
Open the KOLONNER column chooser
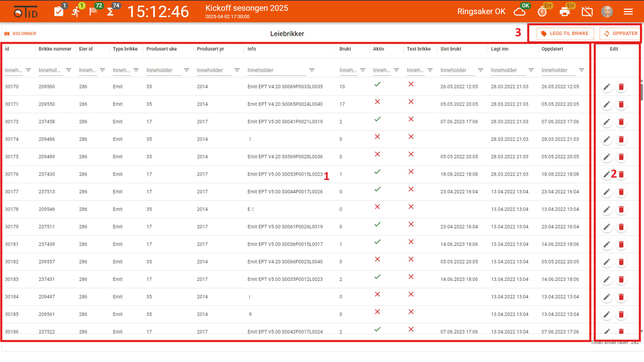click(x=20, y=34)
